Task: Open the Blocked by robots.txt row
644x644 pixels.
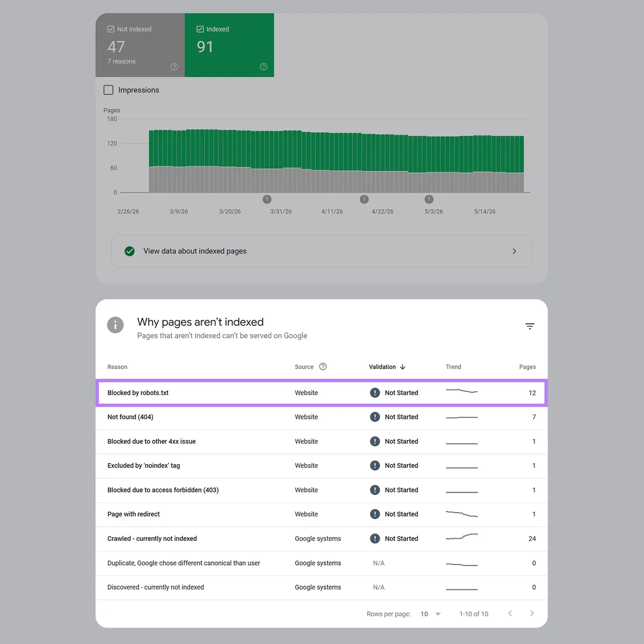Action: click(321, 393)
